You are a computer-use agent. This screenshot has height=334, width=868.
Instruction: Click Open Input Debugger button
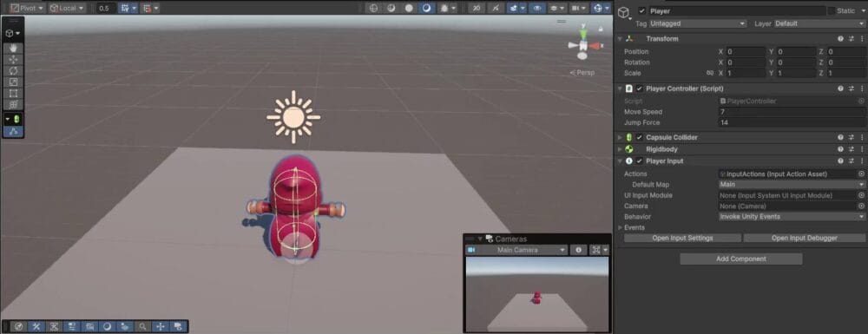[x=805, y=238]
